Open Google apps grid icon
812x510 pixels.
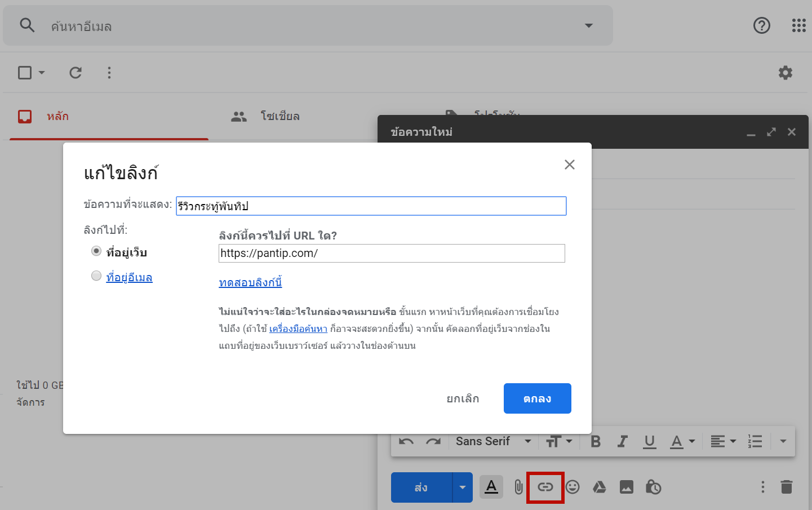tap(798, 25)
